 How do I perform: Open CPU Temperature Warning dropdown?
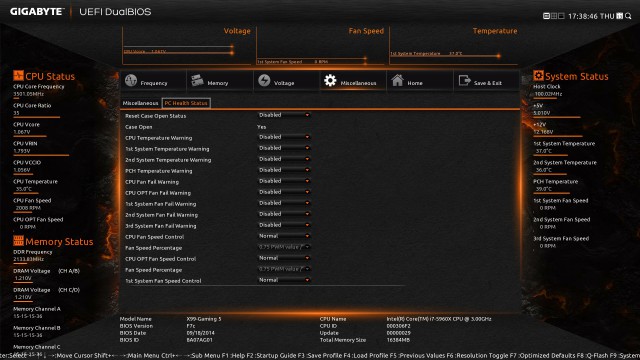(x=284, y=138)
